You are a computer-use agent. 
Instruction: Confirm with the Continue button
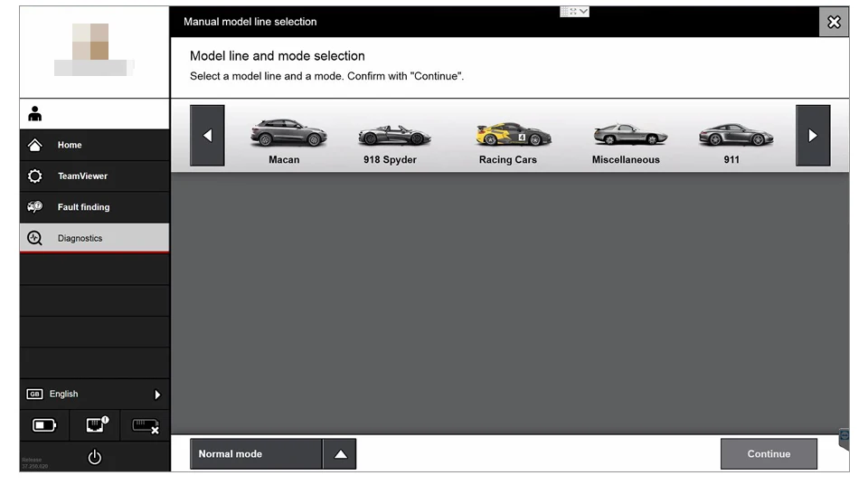pyautogui.click(x=769, y=454)
